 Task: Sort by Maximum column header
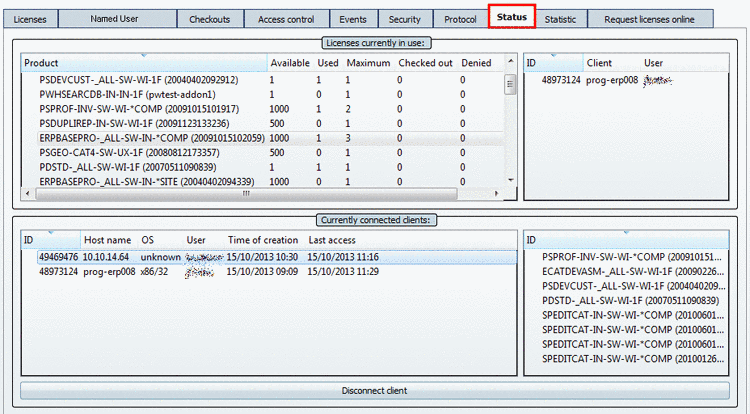(368, 63)
